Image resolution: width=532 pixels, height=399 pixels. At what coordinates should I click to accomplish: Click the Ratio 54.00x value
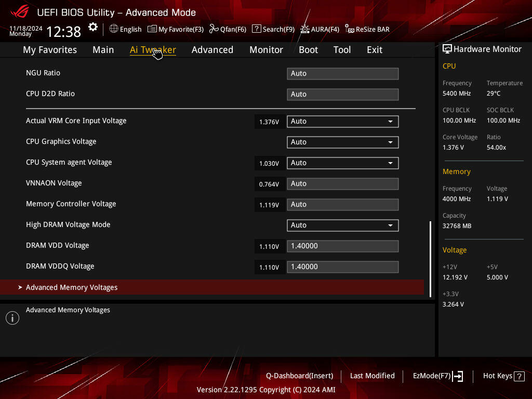point(496,148)
